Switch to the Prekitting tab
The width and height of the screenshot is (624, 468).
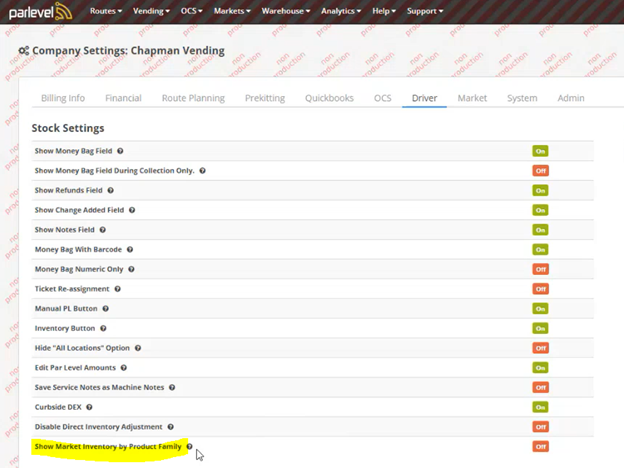click(x=265, y=98)
